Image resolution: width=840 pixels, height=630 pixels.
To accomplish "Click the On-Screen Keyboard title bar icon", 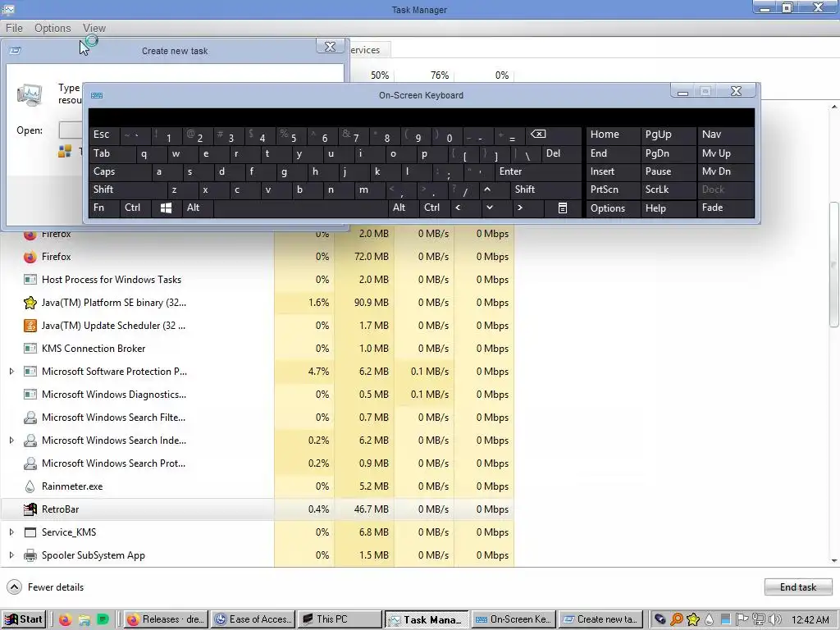I will tap(97, 95).
